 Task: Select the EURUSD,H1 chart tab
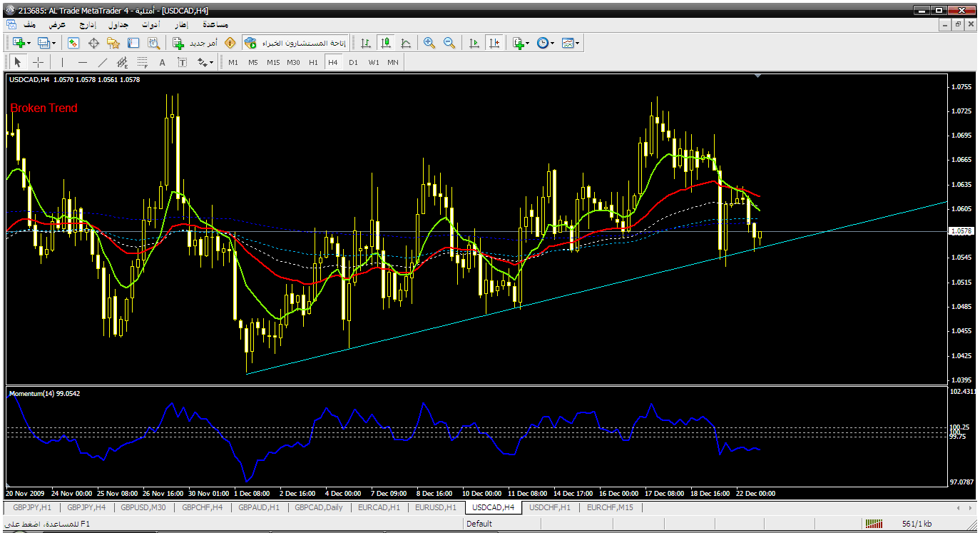[x=436, y=507]
